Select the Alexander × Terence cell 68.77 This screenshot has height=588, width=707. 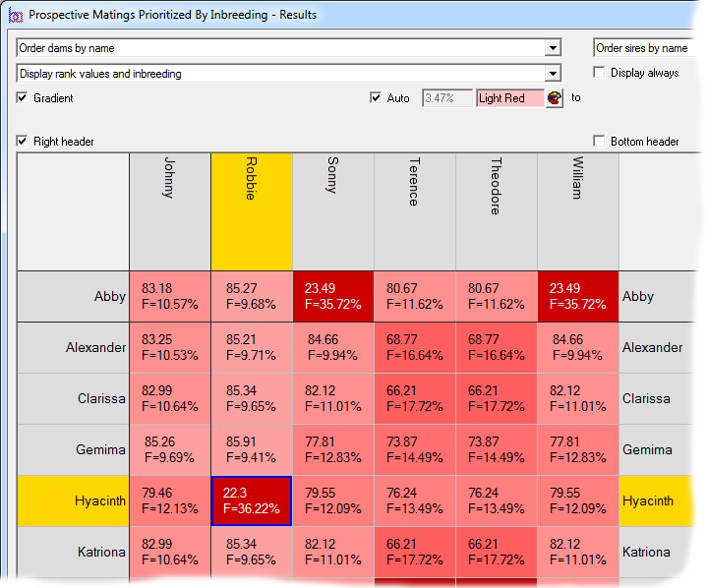click(415, 348)
